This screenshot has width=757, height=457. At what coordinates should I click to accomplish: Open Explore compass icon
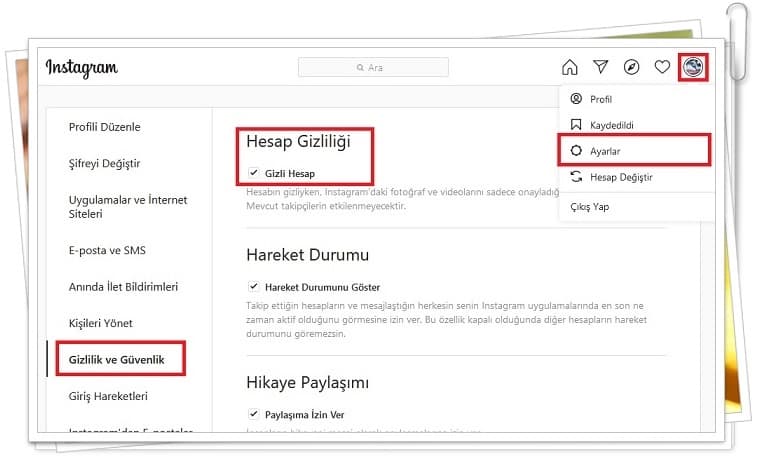631,67
